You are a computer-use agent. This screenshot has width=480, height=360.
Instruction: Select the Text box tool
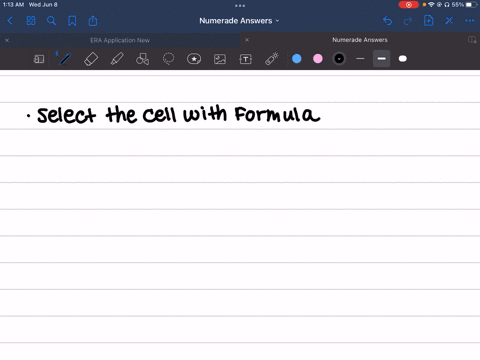246,59
